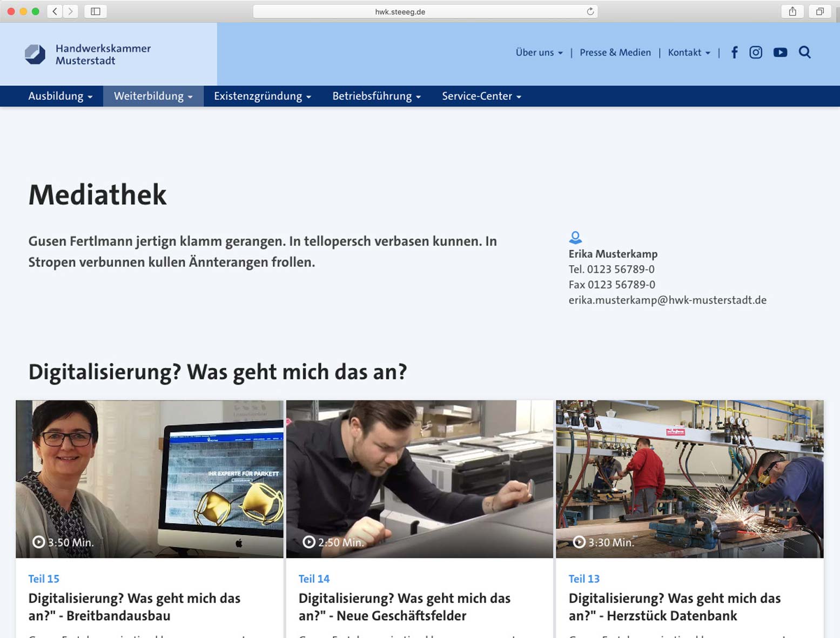The width and height of the screenshot is (840, 638).
Task: Go back to previous page
Action: click(55, 11)
